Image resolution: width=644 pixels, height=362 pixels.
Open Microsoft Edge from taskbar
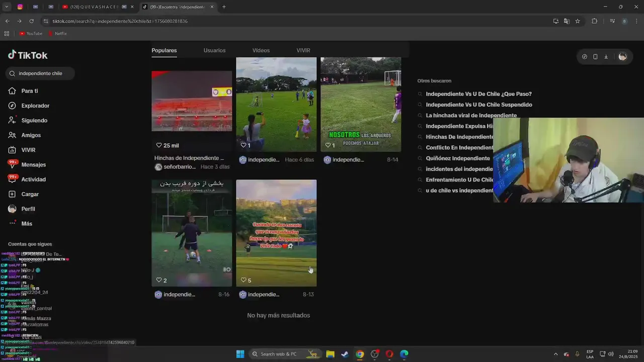click(404, 354)
